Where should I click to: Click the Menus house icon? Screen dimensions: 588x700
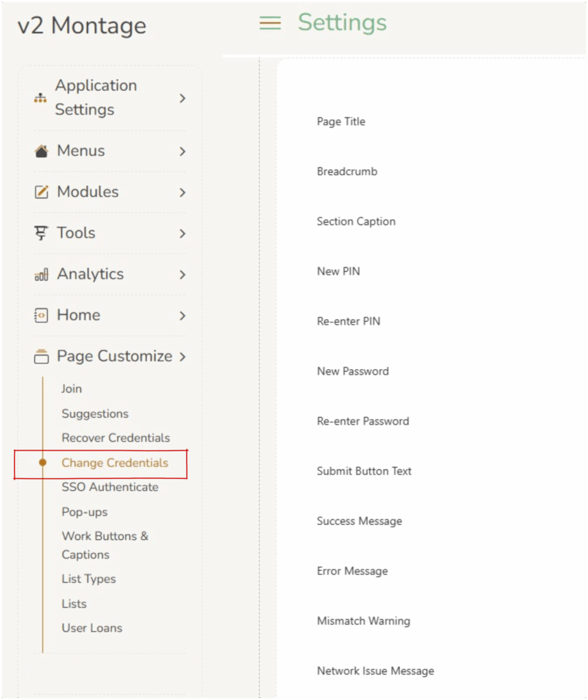tap(41, 151)
